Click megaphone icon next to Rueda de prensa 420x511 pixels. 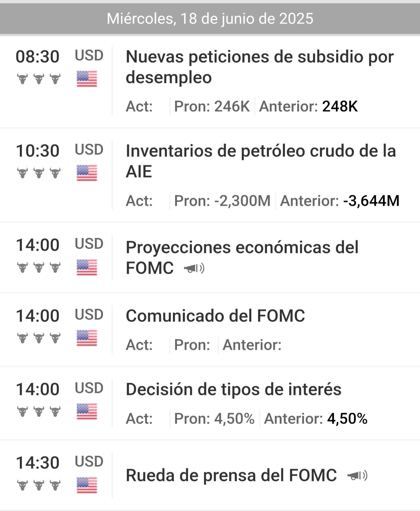(357, 476)
